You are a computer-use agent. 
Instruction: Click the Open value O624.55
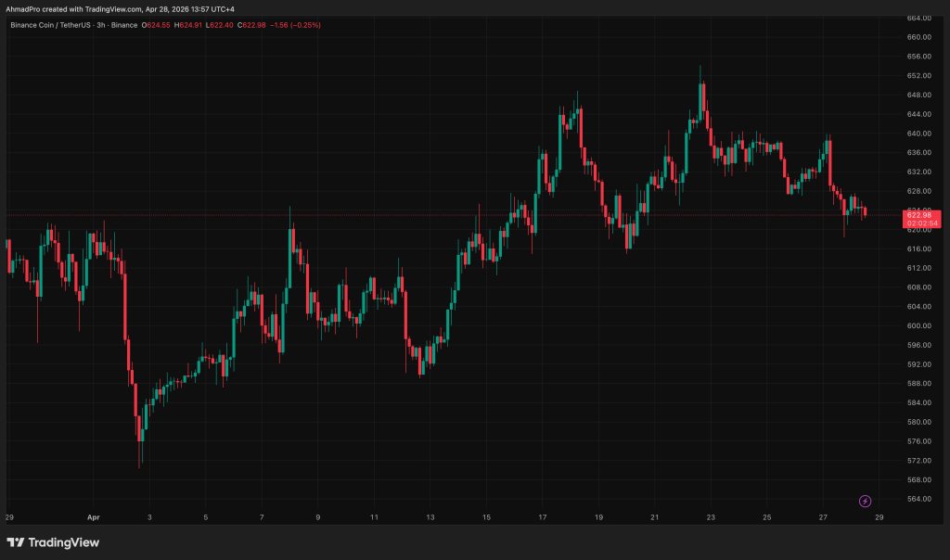[x=155, y=25]
